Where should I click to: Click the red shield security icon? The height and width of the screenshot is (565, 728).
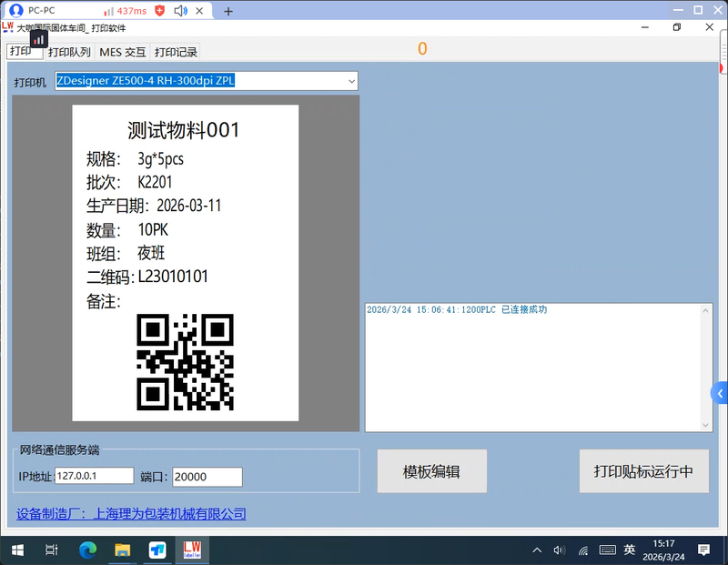(160, 11)
